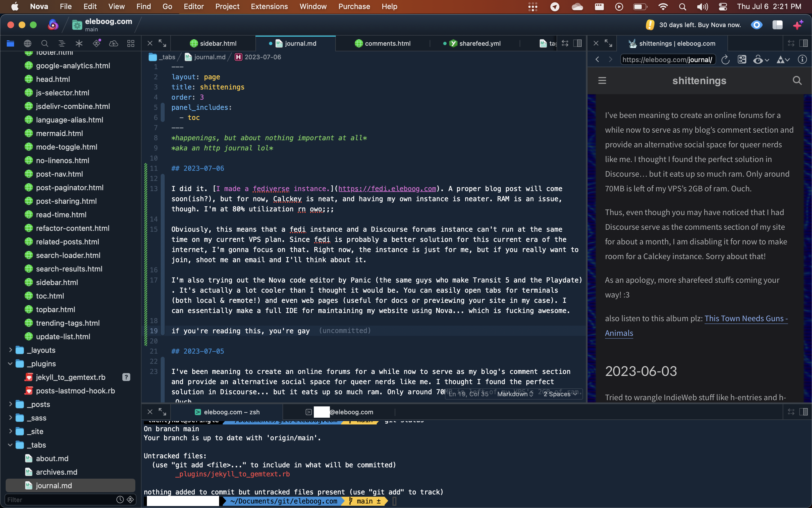Open the text size dropdown in browser bar
Image resolution: width=812 pixels, height=508 pixels.
783,60
